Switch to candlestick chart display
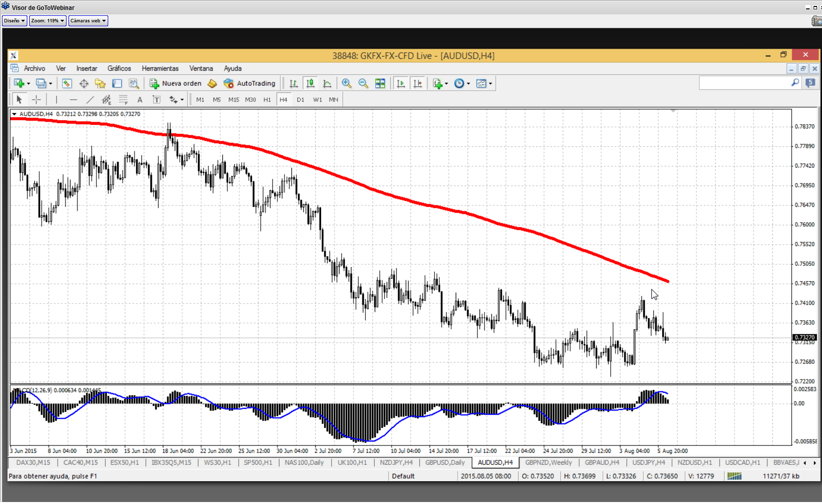Screen dimensions: 822x504 [x=311, y=83]
